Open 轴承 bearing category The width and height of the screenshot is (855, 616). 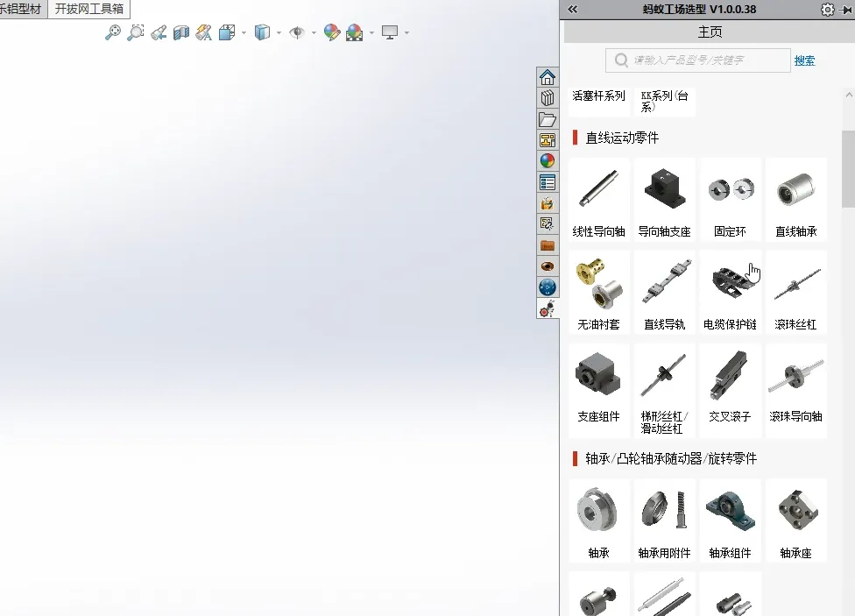point(598,520)
